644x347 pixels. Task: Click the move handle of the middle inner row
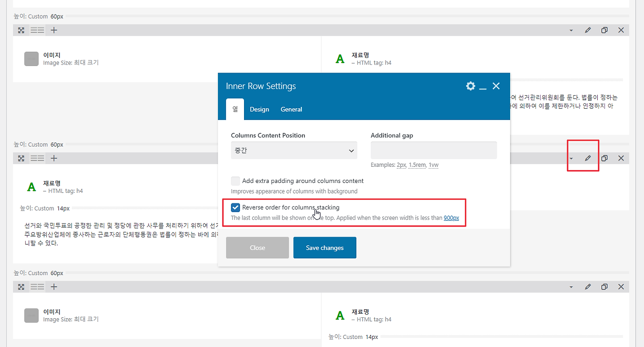tap(21, 158)
